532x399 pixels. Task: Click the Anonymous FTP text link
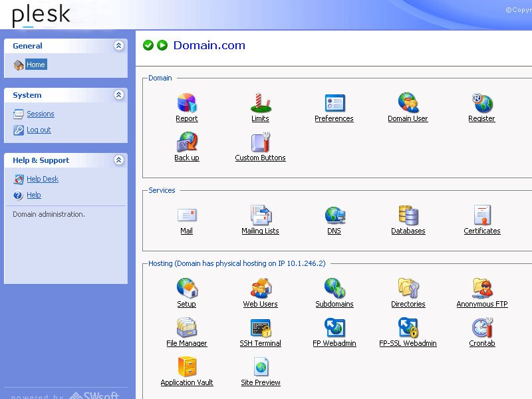[x=482, y=304]
